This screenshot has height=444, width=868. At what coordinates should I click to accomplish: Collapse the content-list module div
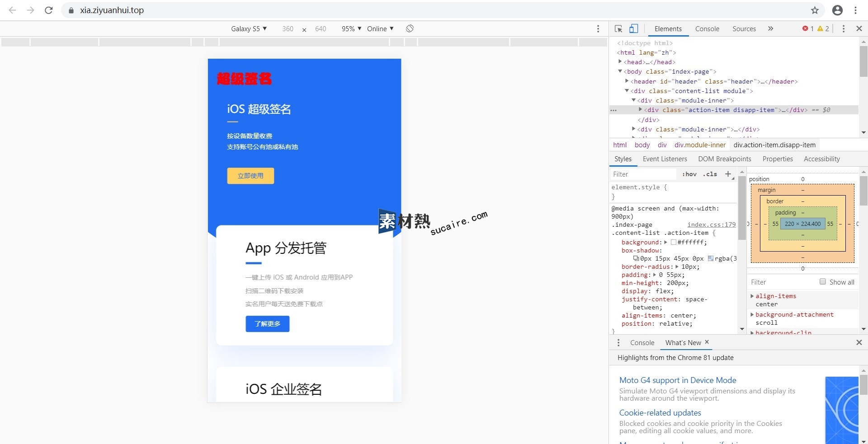click(x=627, y=90)
